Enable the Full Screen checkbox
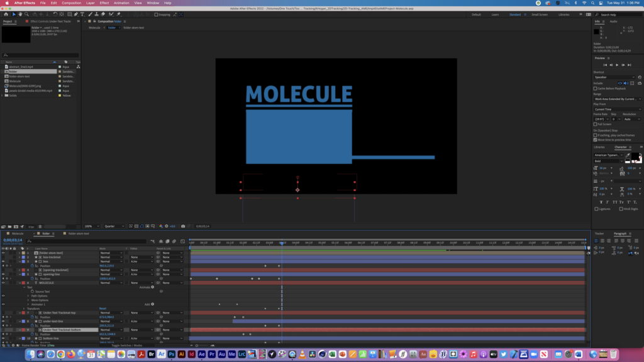Image resolution: width=644 pixels, height=362 pixels. [x=595, y=124]
